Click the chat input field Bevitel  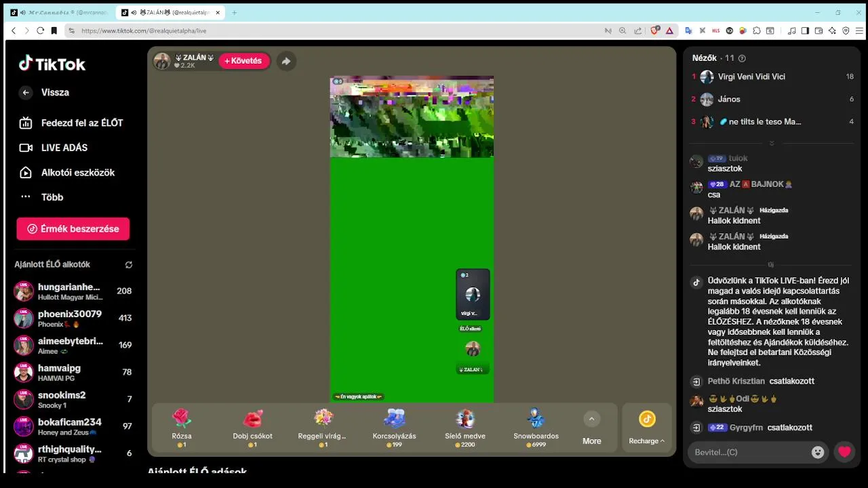pyautogui.click(x=749, y=452)
